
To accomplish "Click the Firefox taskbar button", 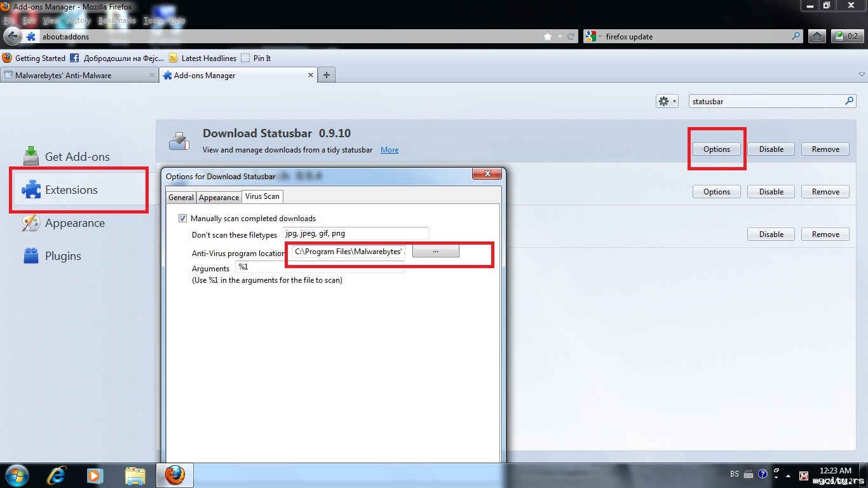I will coord(175,475).
